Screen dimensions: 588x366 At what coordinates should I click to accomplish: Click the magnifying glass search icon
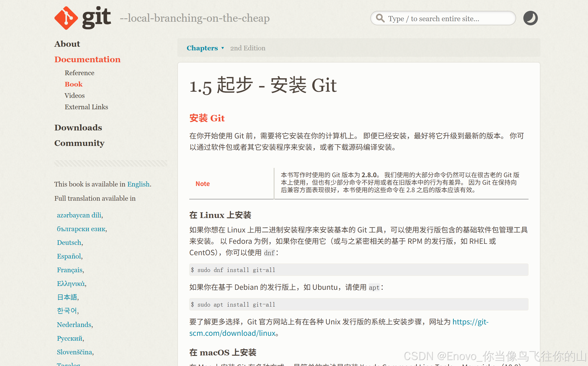(380, 18)
